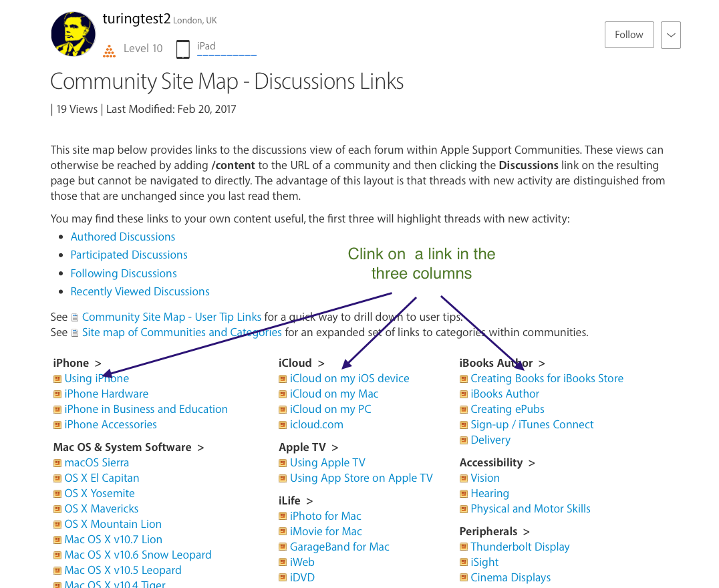
Task: Open OS X Mountain Lion forum link
Action: pyautogui.click(x=113, y=524)
